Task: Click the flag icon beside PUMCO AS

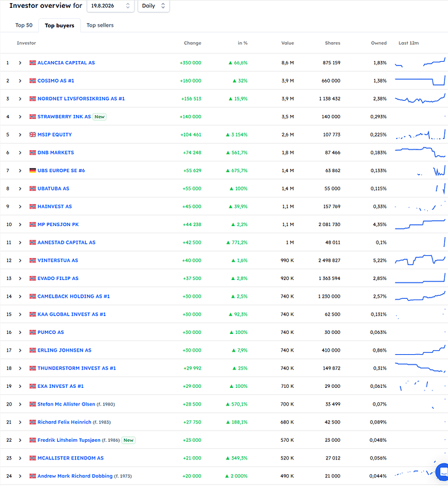Action: 32,332
